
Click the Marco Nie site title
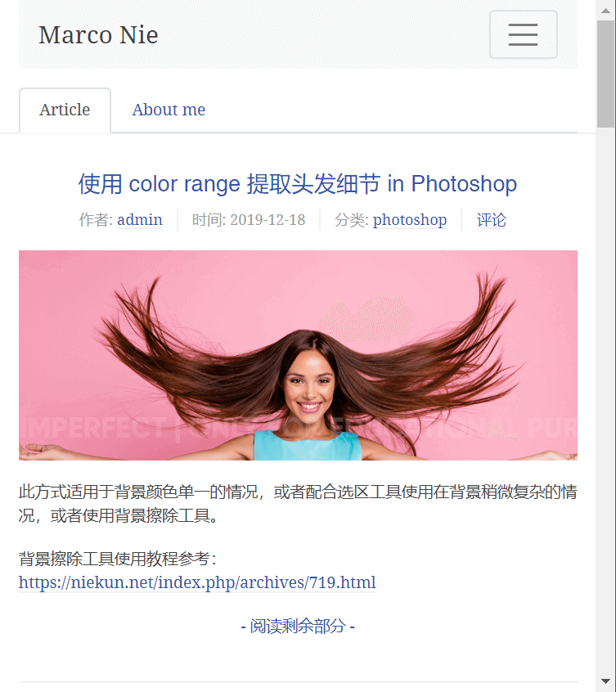pyautogui.click(x=98, y=35)
